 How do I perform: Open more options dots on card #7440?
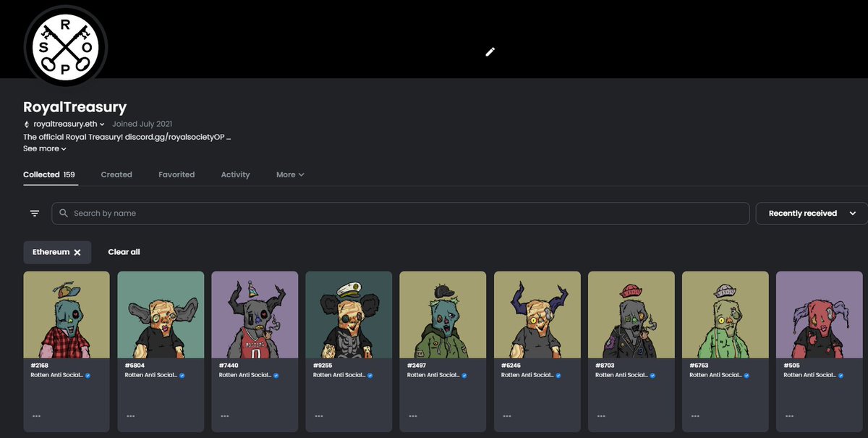(224, 416)
